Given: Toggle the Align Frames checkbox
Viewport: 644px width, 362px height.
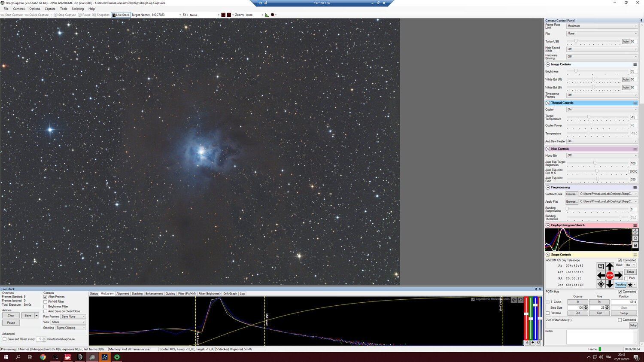Looking at the screenshot, I should point(46,297).
